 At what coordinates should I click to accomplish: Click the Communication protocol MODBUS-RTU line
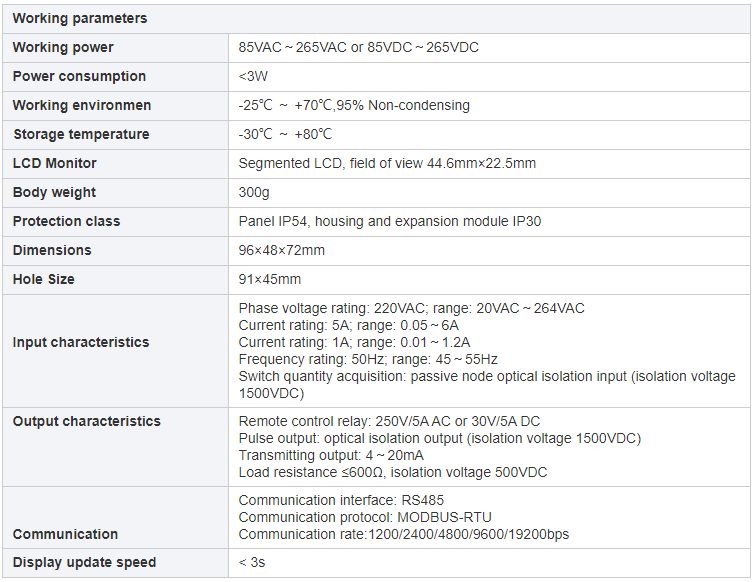[x=364, y=517]
